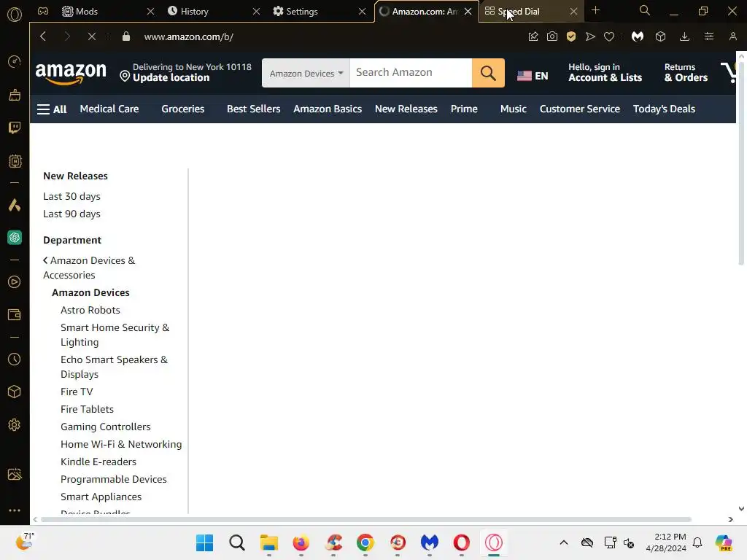
Task: Stop loading the page
Action: click(92, 36)
